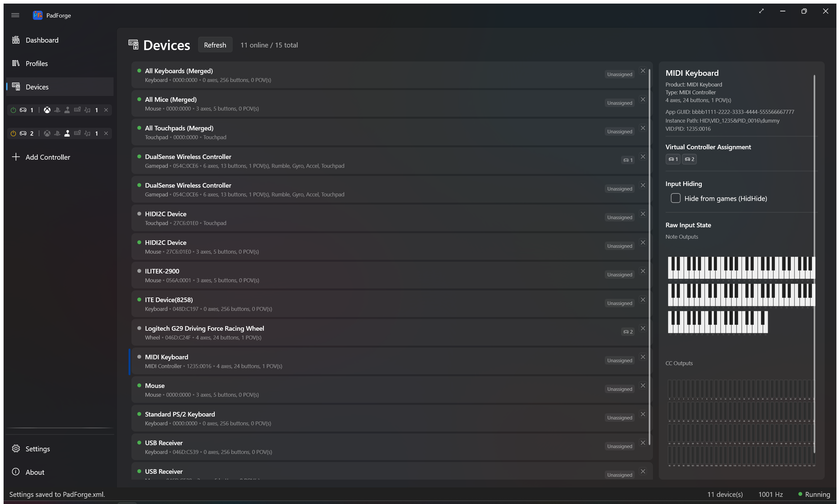Remove All Keyboards (Merged) device

coord(643,71)
